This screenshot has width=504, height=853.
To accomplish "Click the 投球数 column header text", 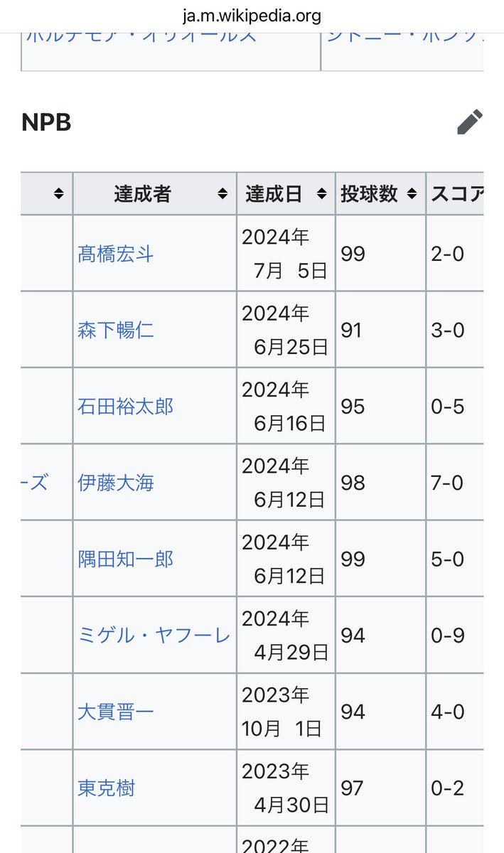I will [369, 194].
